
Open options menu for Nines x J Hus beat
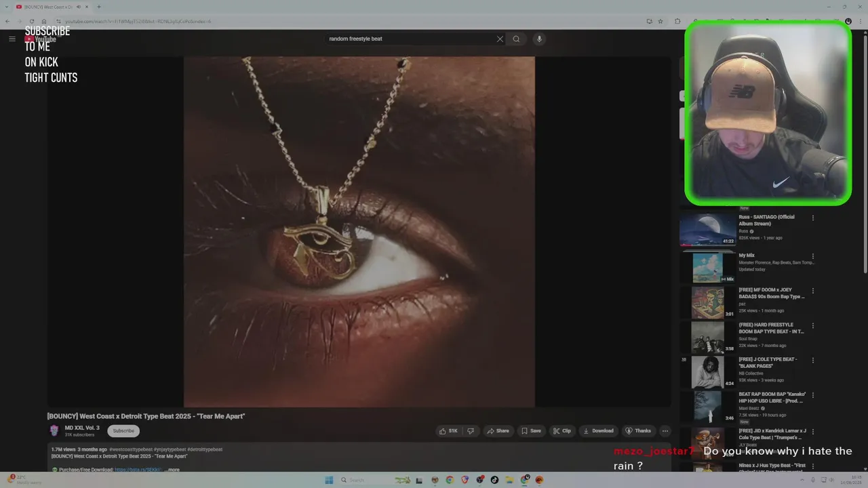(813, 466)
